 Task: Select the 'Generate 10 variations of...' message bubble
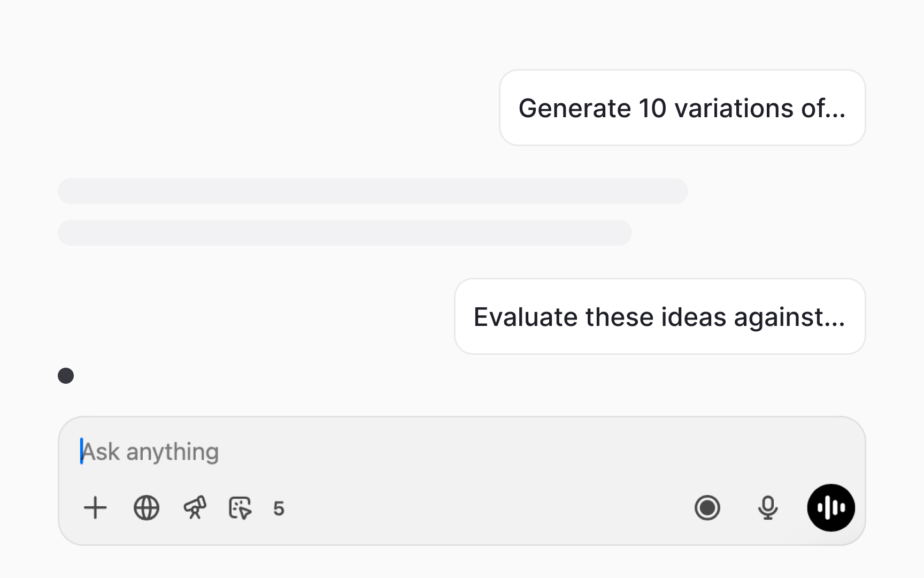(x=682, y=107)
